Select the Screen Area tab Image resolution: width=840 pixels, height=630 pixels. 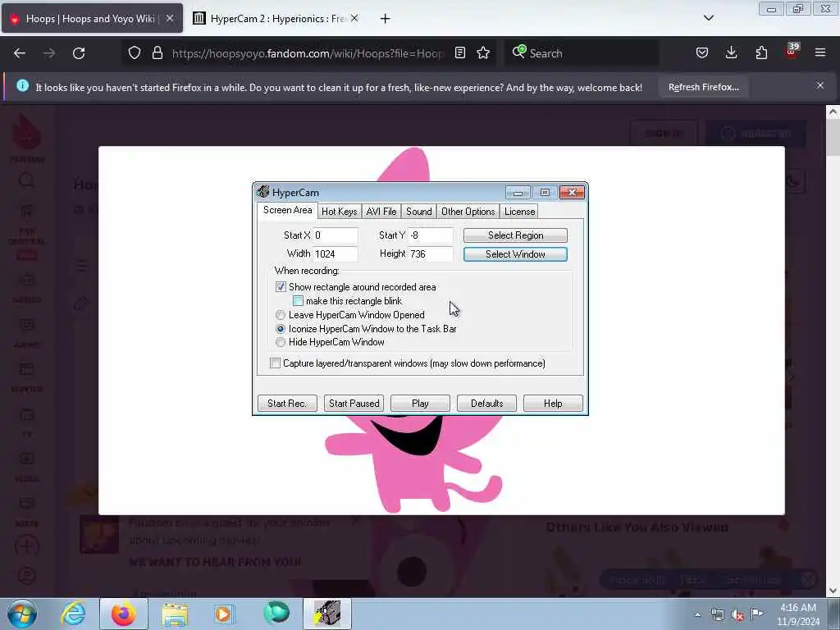288,210
